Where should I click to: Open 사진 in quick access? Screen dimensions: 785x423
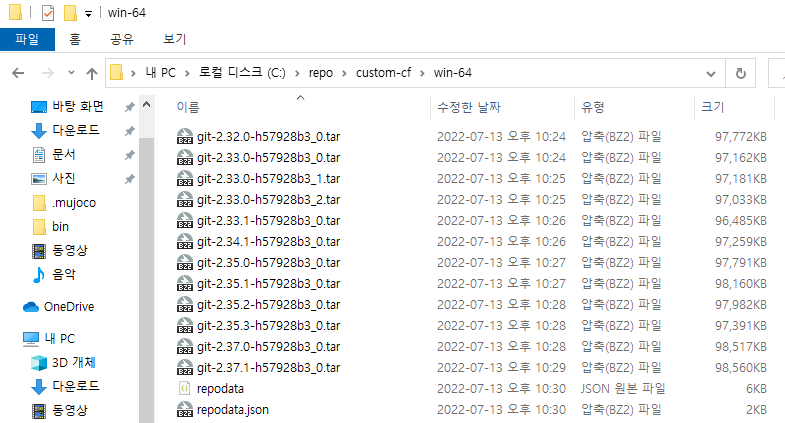(64, 178)
